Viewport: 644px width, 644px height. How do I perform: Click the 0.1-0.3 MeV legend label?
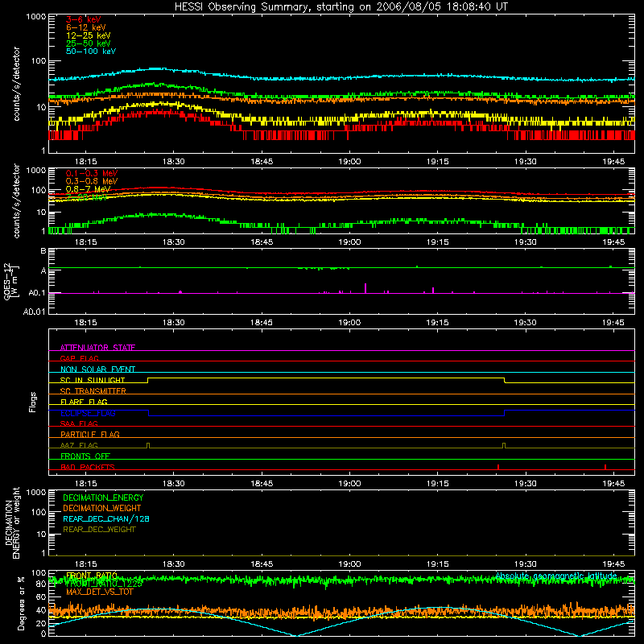(x=92, y=173)
